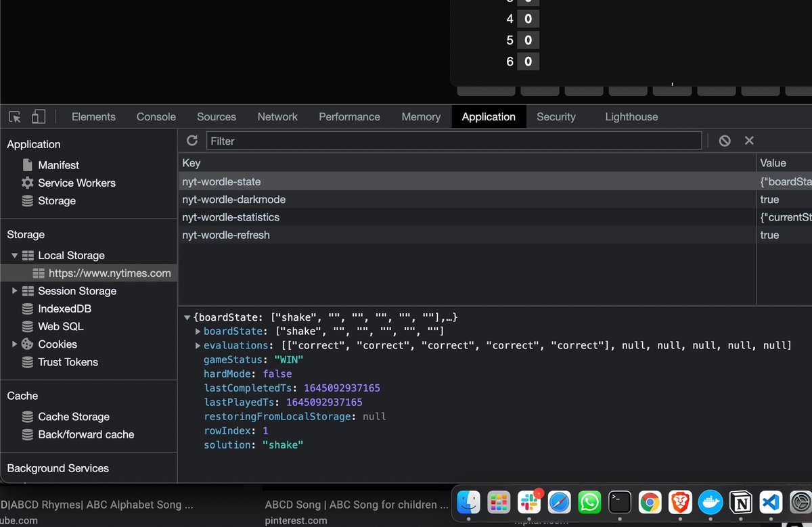812x527 pixels.
Task: Open Docker from the dock
Action: (710, 502)
